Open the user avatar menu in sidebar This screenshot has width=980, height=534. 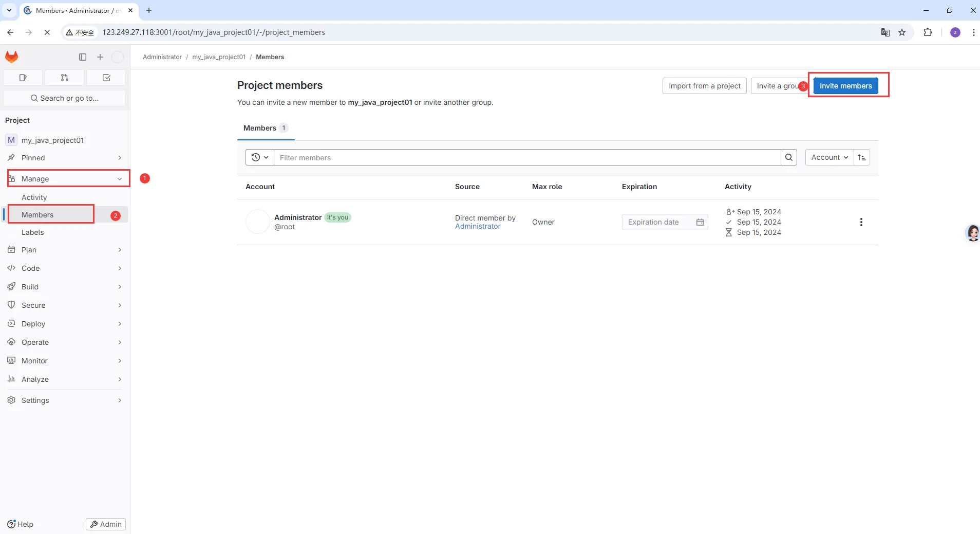click(x=118, y=57)
